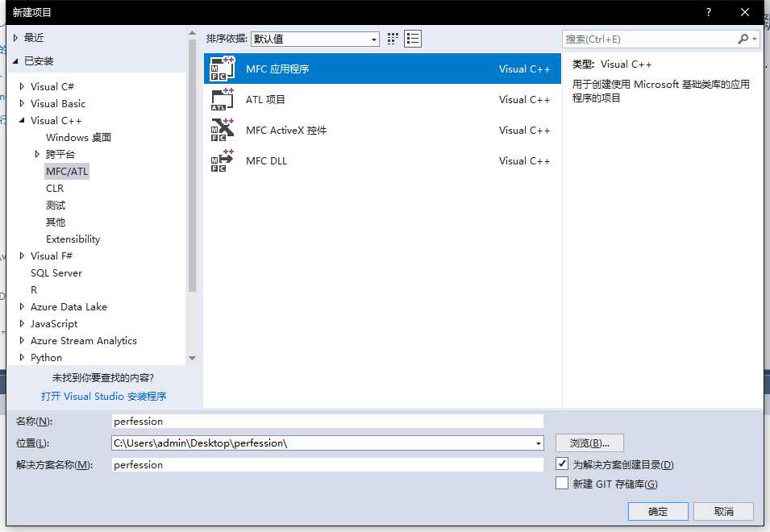Collapse the Installed node
This screenshot has height=532, width=770.
(15, 61)
